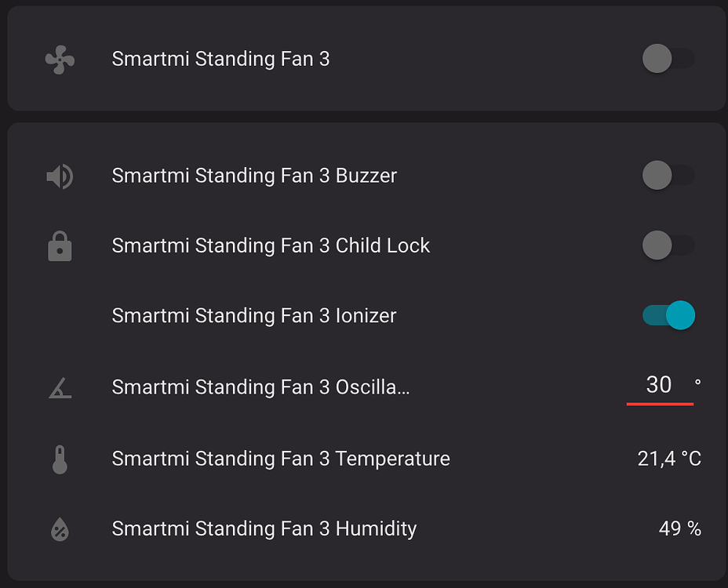Click the Humidity value showing 49 %
Screen dimensions: 728x588
point(679,528)
